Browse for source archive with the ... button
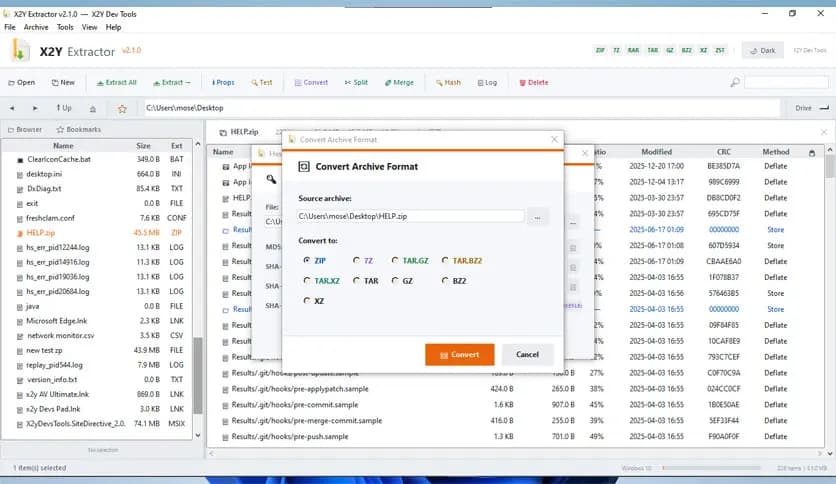This screenshot has height=484, width=836. (x=537, y=217)
